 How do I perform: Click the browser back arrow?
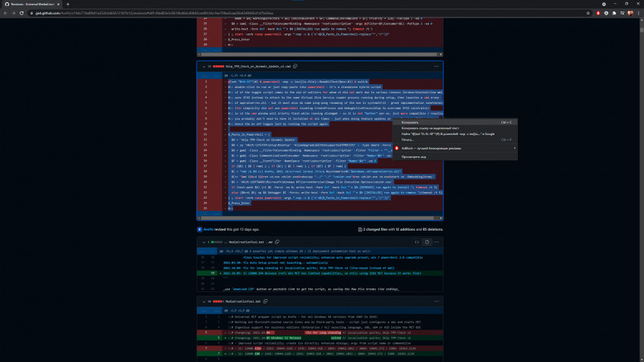[x=6, y=13]
